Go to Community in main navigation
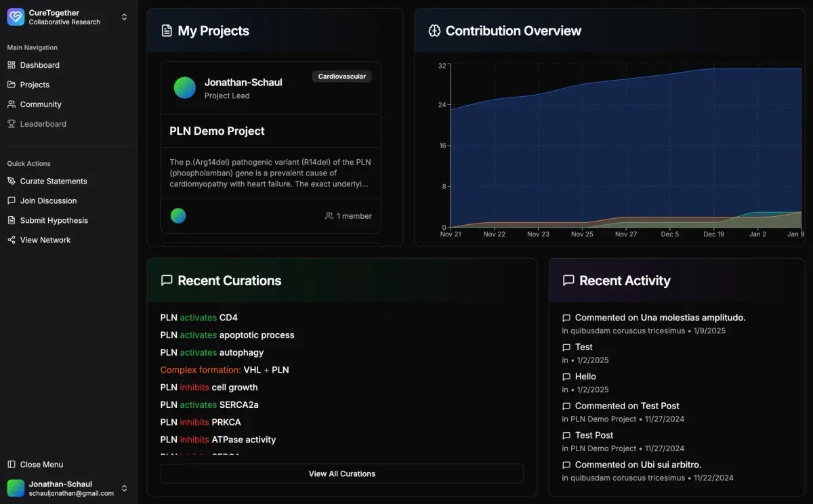This screenshot has width=813, height=504. 41,104
